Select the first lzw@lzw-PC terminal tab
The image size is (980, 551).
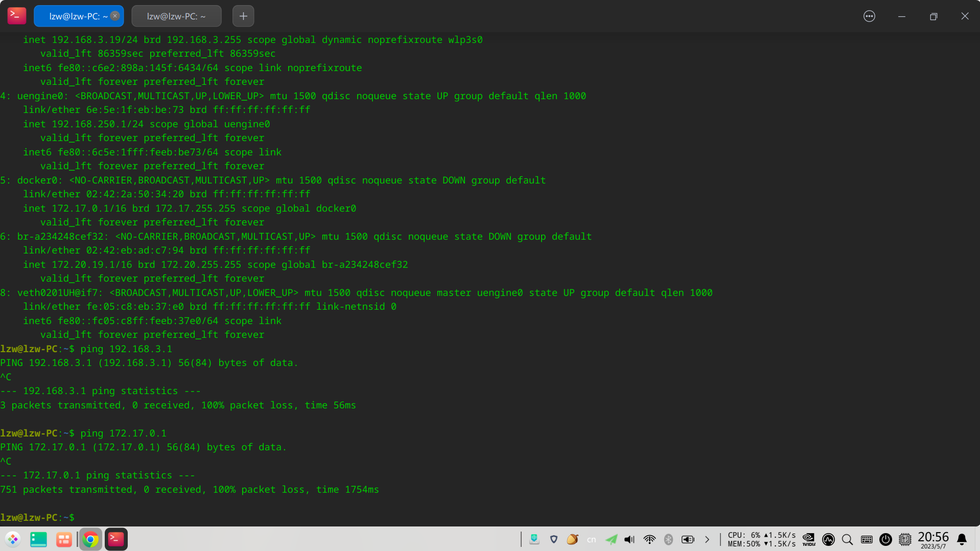tap(79, 16)
